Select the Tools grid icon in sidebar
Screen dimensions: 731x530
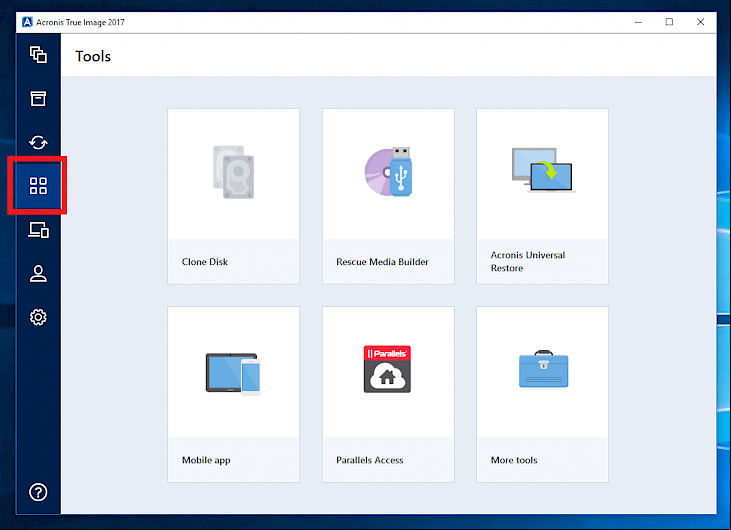[38, 186]
